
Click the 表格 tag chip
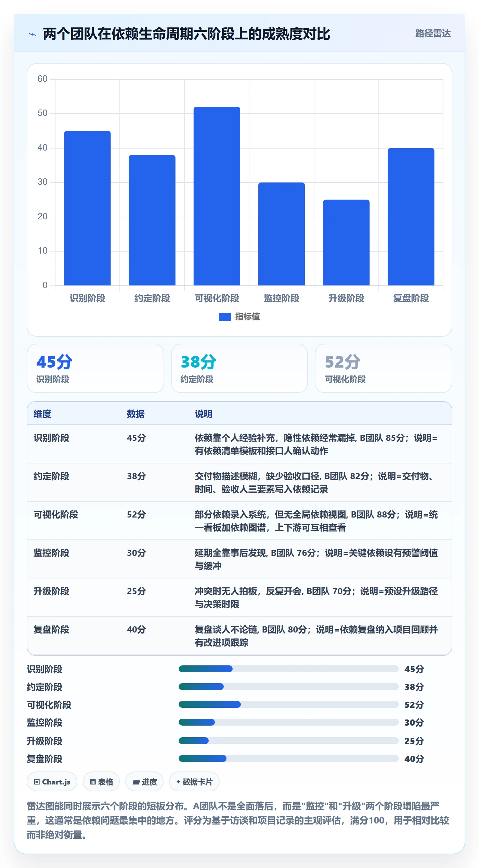(x=101, y=782)
